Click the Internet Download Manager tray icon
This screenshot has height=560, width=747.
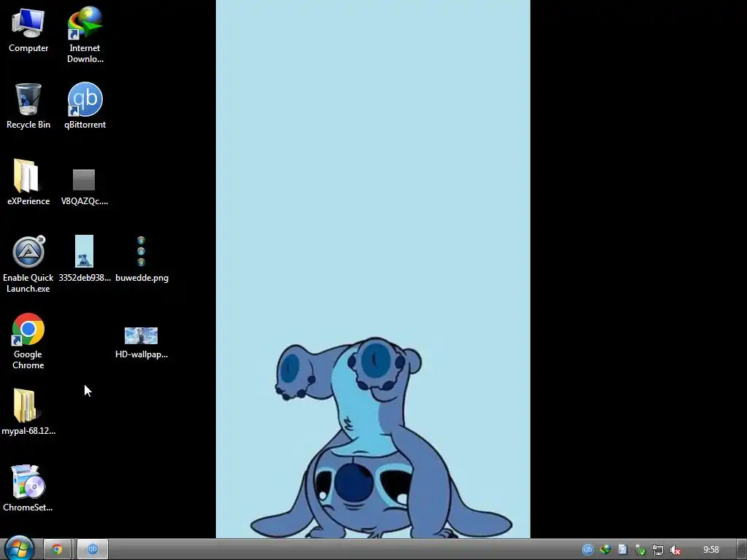pos(605,550)
